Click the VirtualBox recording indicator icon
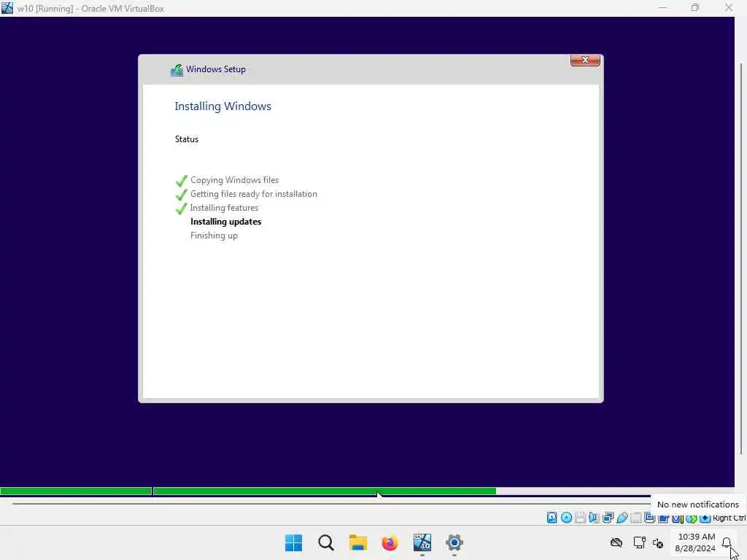The height and width of the screenshot is (560, 747). tap(663, 518)
